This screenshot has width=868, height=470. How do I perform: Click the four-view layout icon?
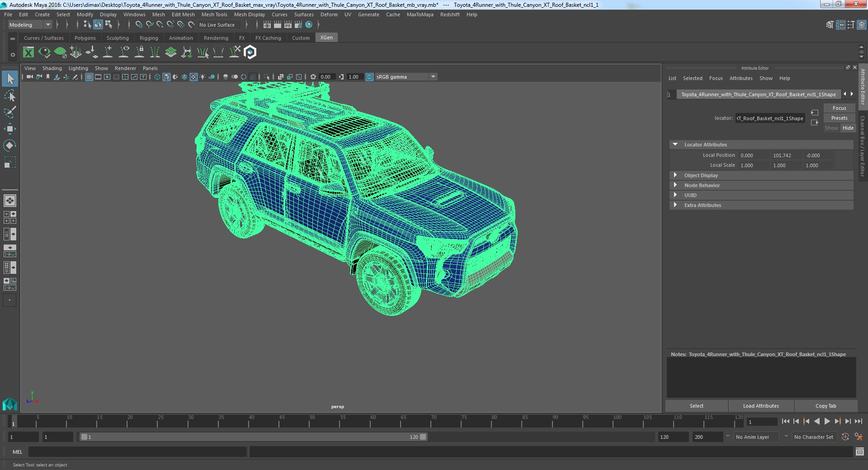pos(9,217)
